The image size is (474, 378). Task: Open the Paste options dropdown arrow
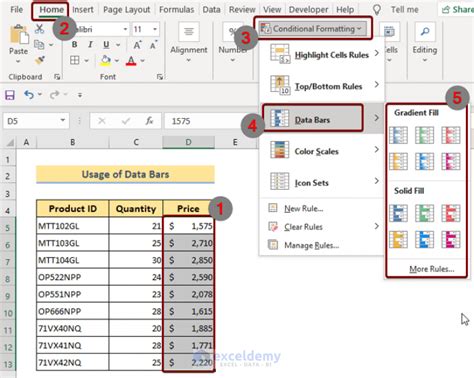(18, 61)
